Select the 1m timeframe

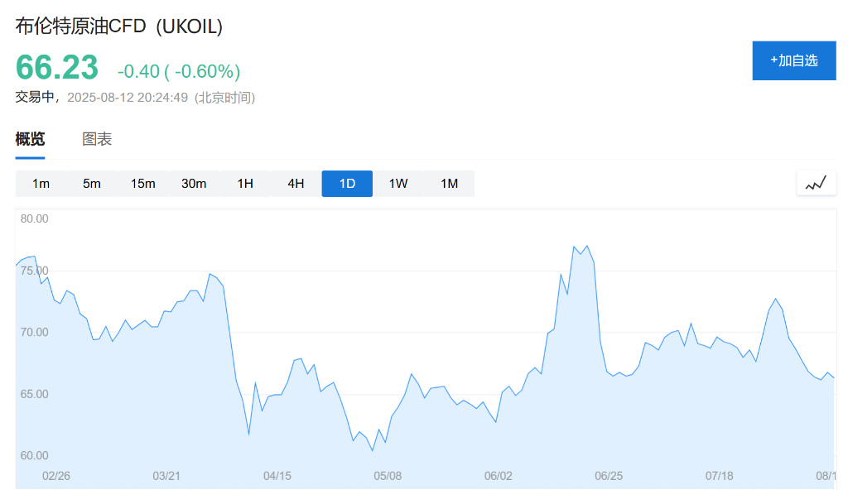(41, 184)
